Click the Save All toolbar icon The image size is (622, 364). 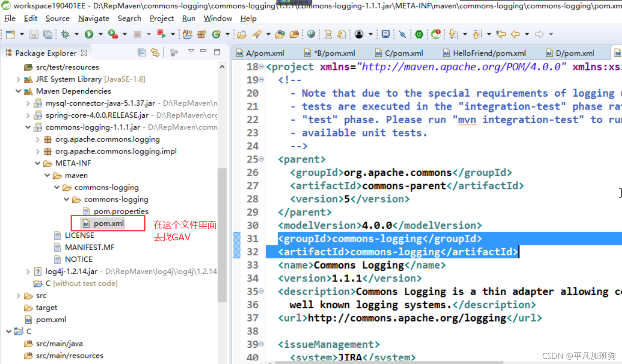(x=48, y=34)
